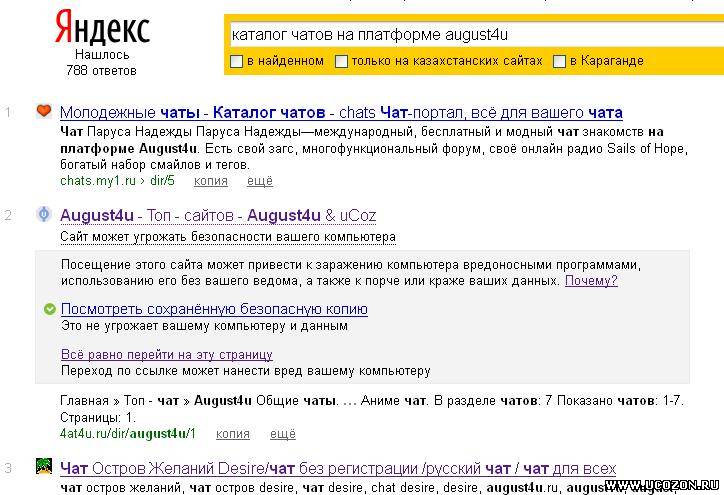Click 'Всё равно перейти на эту страницу'
Viewport: 724px width, 495px height.
167,355
